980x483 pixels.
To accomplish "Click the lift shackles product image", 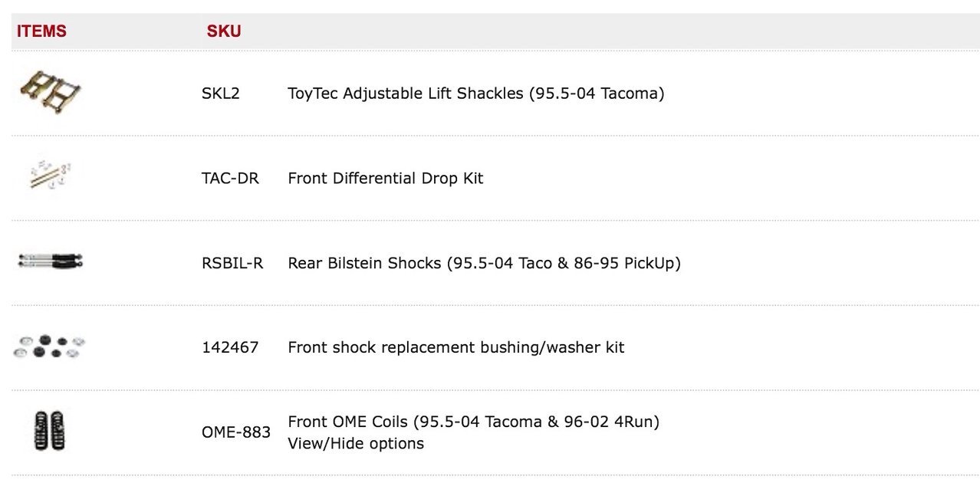I will click(50, 93).
